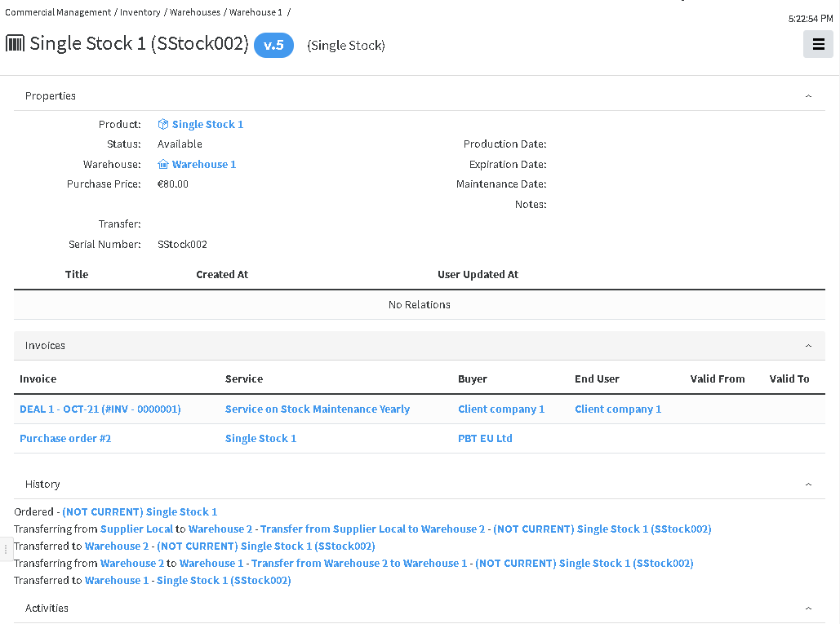Click the product box icon next to Single Stock 1
Image resolution: width=840 pixels, height=624 pixels.
pyautogui.click(x=163, y=124)
